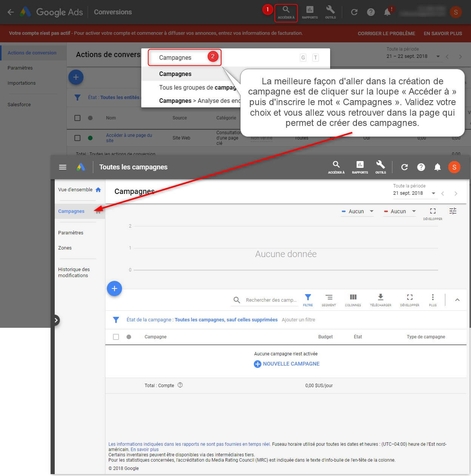Viewport: 471px width, 476px height.
Task: Open Importations in the Conversions sidebar
Action: (x=22, y=83)
